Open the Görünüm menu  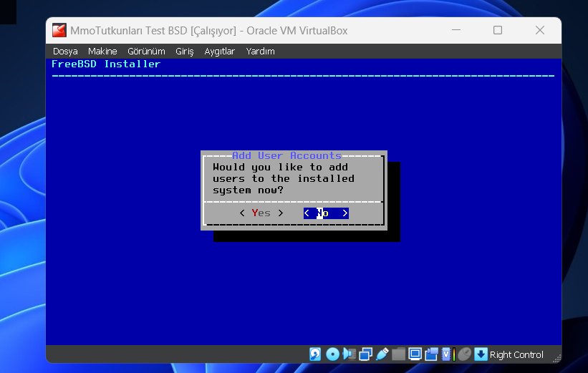(x=146, y=52)
